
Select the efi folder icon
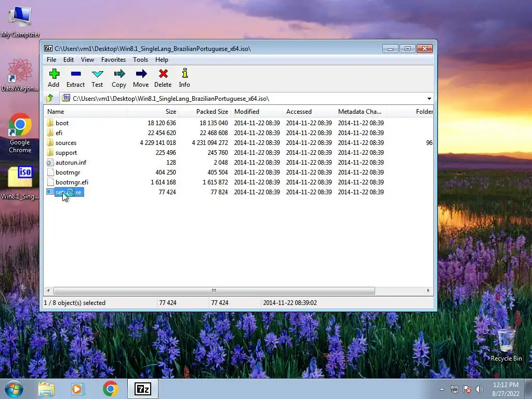(x=50, y=132)
